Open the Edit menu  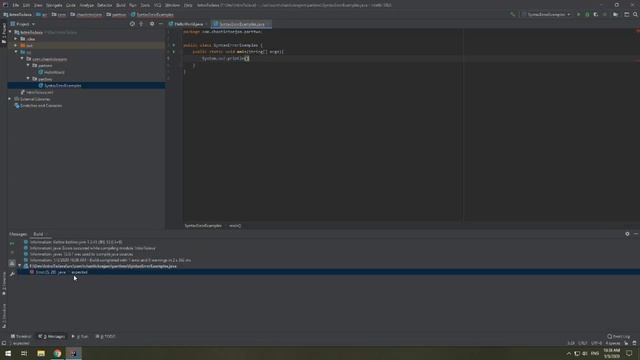point(26,5)
